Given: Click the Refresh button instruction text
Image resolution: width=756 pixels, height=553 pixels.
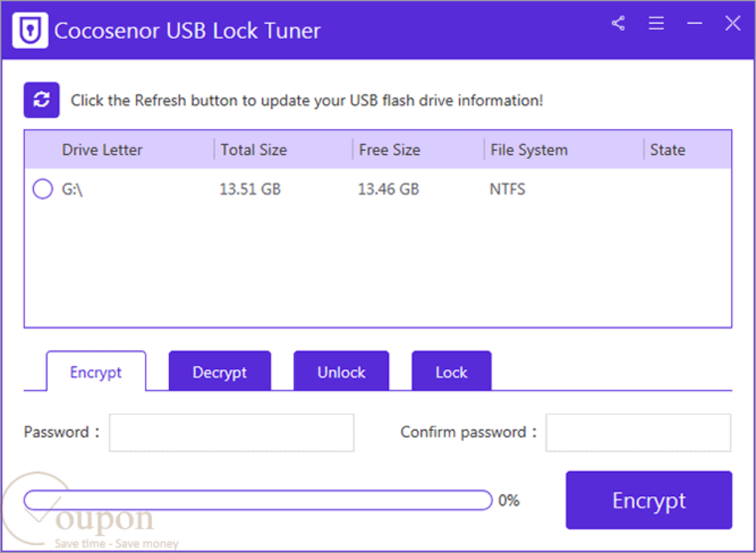Looking at the screenshot, I should pyautogui.click(x=306, y=100).
